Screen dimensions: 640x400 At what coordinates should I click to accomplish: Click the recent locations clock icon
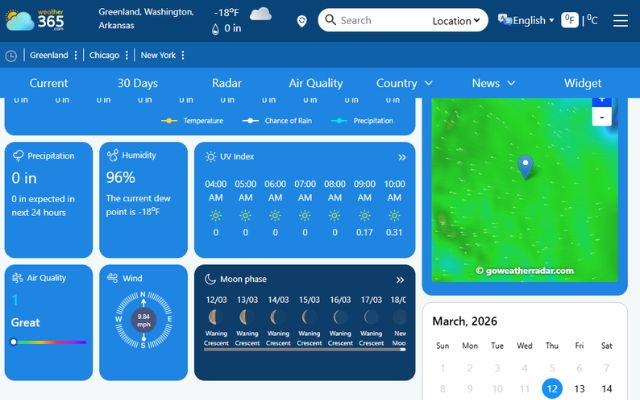[11, 56]
